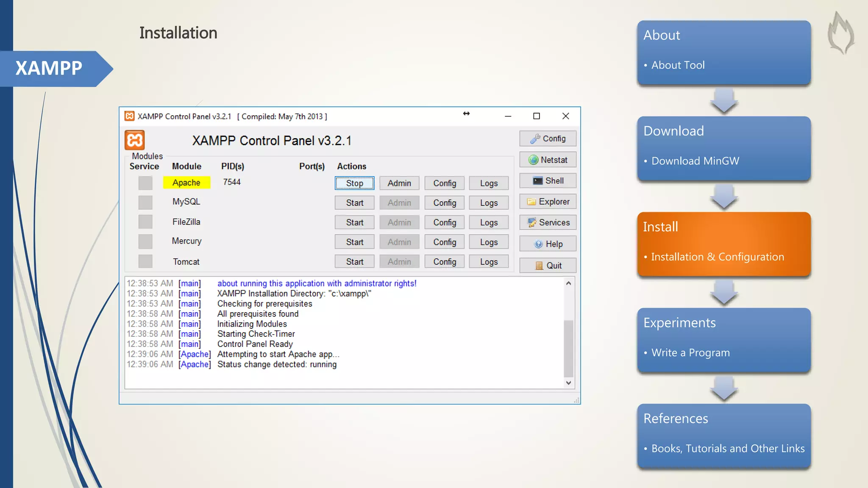Quit XAMPP using the door icon

(548, 266)
